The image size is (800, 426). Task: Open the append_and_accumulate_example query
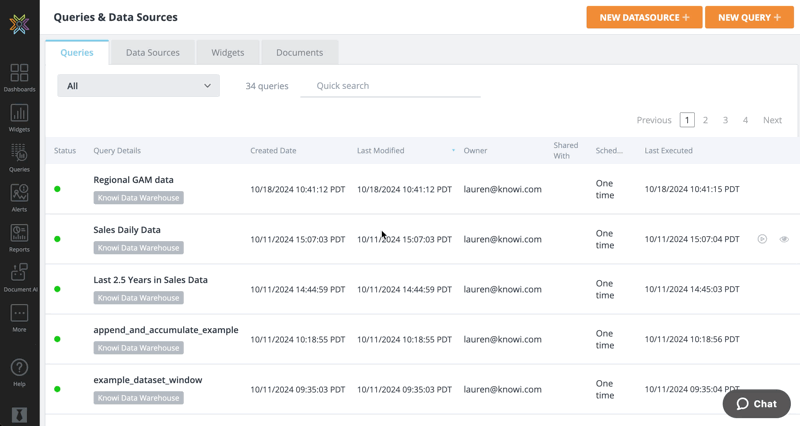click(x=166, y=330)
